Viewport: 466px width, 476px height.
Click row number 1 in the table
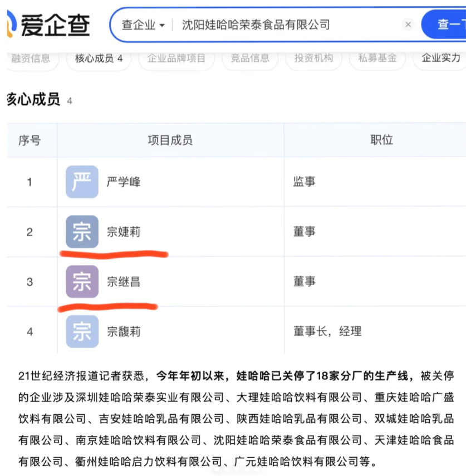tap(30, 182)
